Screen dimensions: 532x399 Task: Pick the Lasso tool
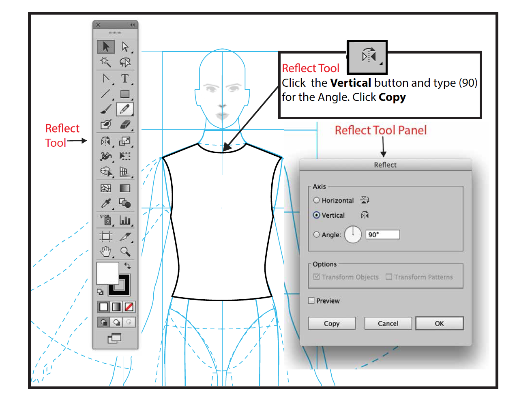point(125,62)
